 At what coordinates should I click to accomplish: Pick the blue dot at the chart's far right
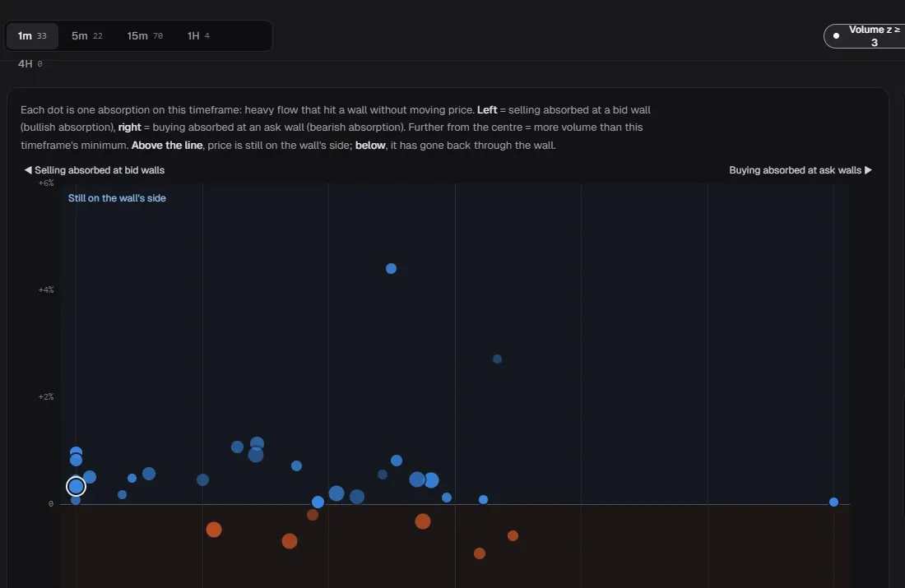833,502
